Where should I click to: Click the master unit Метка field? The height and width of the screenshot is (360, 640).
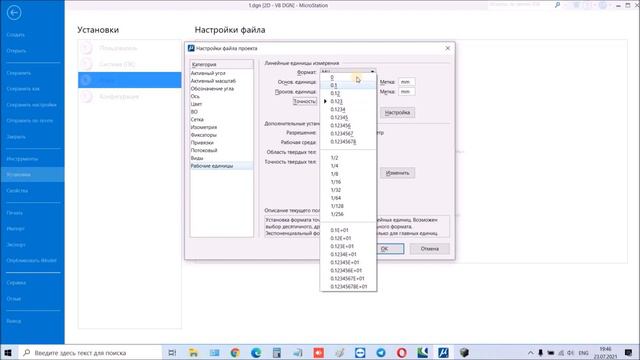(407, 82)
